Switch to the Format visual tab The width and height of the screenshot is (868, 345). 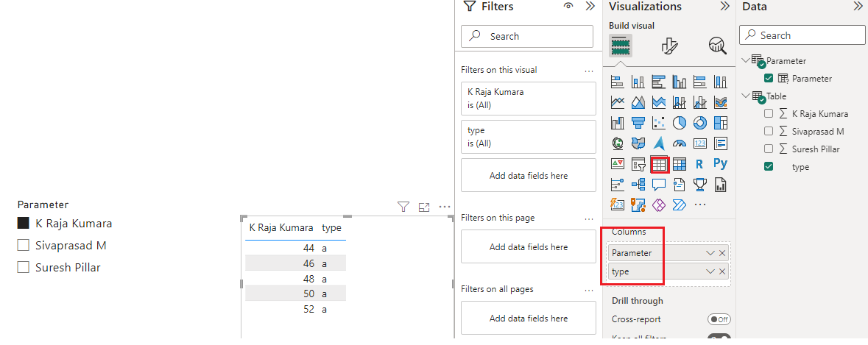click(670, 46)
